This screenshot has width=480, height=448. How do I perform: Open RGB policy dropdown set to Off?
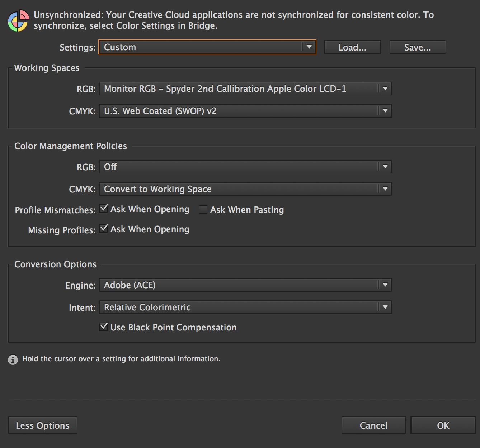245,167
